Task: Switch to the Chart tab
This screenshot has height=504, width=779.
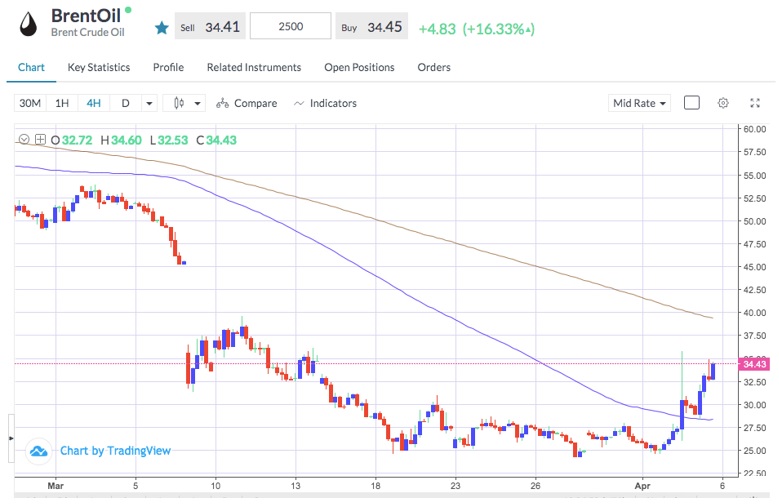Action: pos(31,67)
